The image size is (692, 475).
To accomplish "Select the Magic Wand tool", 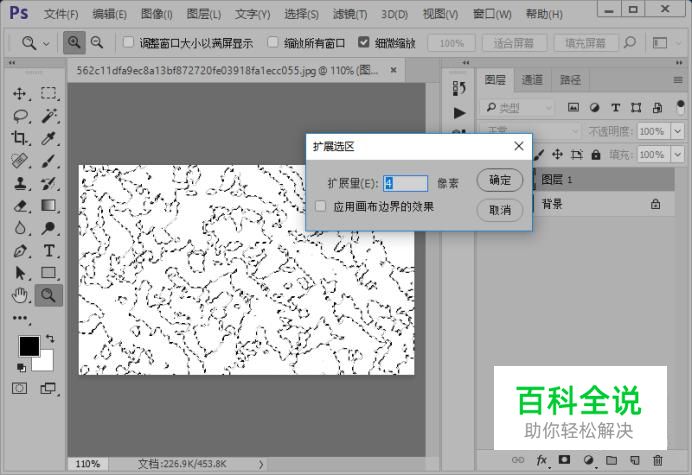I will pos(49,116).
